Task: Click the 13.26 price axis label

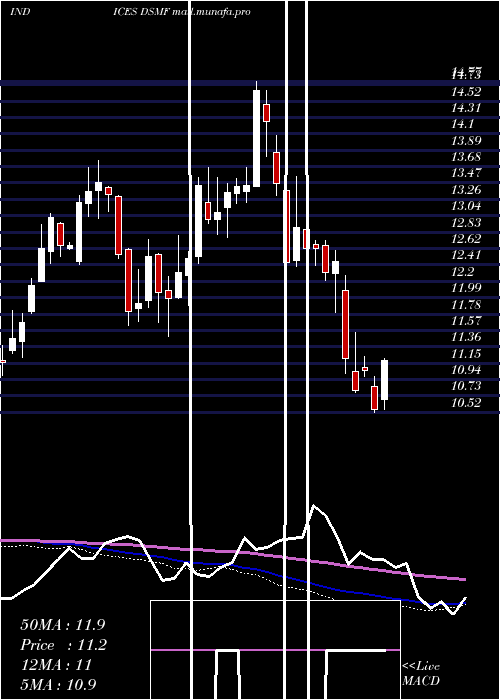Action: [x=467, y=190]
